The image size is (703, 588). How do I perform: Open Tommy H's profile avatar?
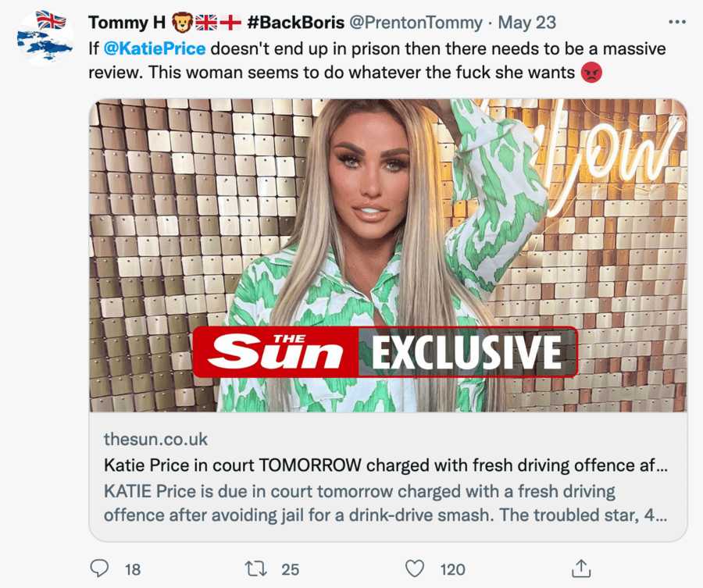pyautogui.click(x=45, y=37)
